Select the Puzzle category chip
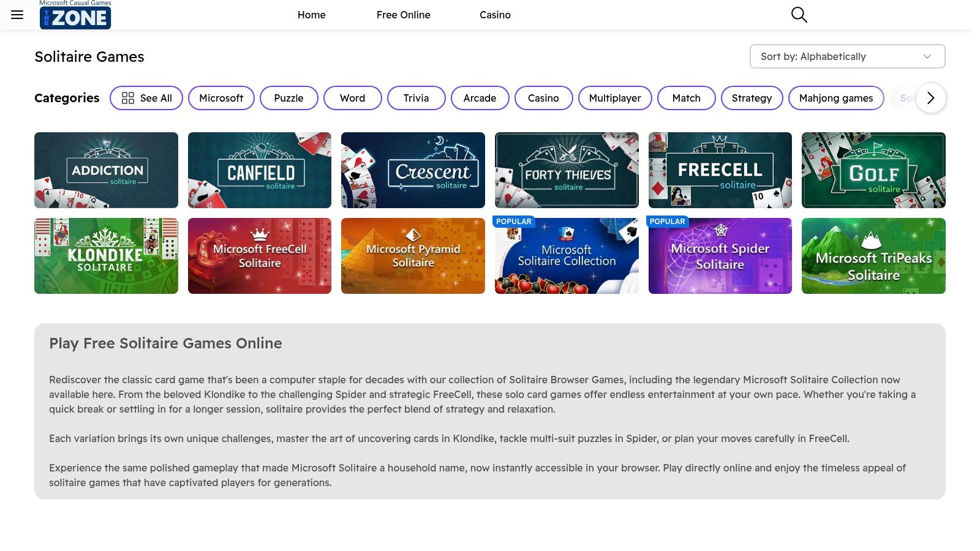980x551 pixels. tap(288, 98)
